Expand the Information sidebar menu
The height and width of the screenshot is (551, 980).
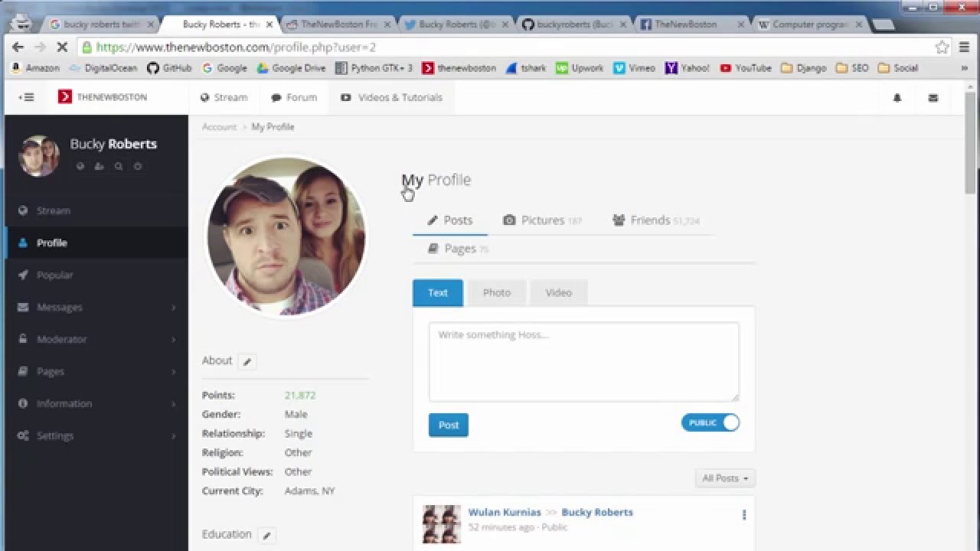[x=96, y=403]
